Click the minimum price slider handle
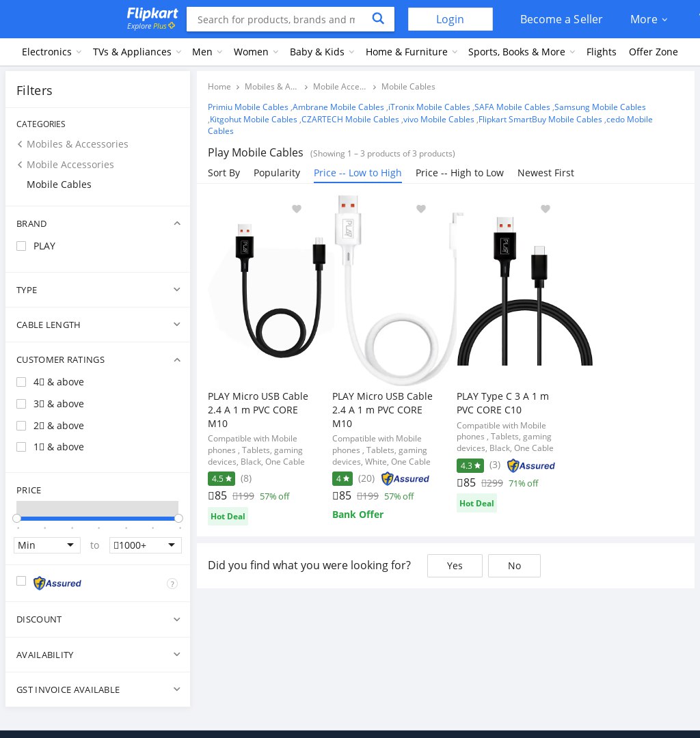The height and width of the screenshot is (738, 700). [x=17, y=518]
